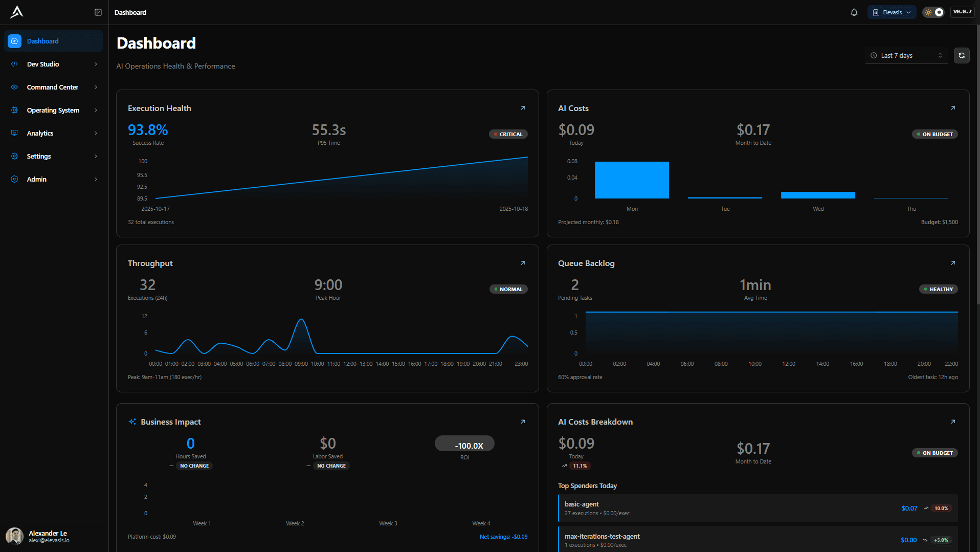
Task: Select Dashboard in the breadcrumb bar
Action: pyautogui.click(x=130, y=12)
